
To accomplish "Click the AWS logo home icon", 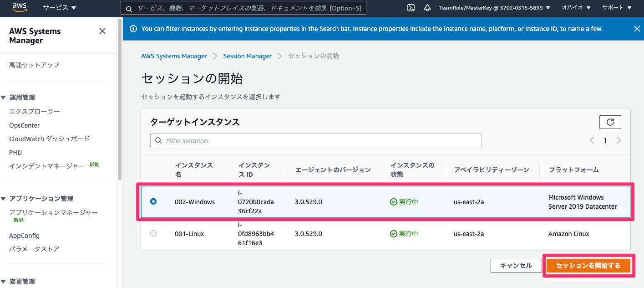I will click(x=20, y=7).
